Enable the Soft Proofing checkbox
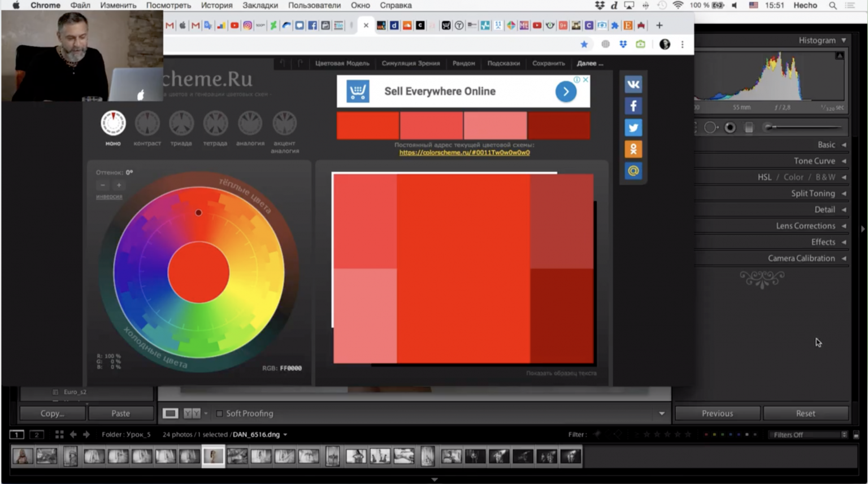Screen dimensions: 868x484 point(219,413)
